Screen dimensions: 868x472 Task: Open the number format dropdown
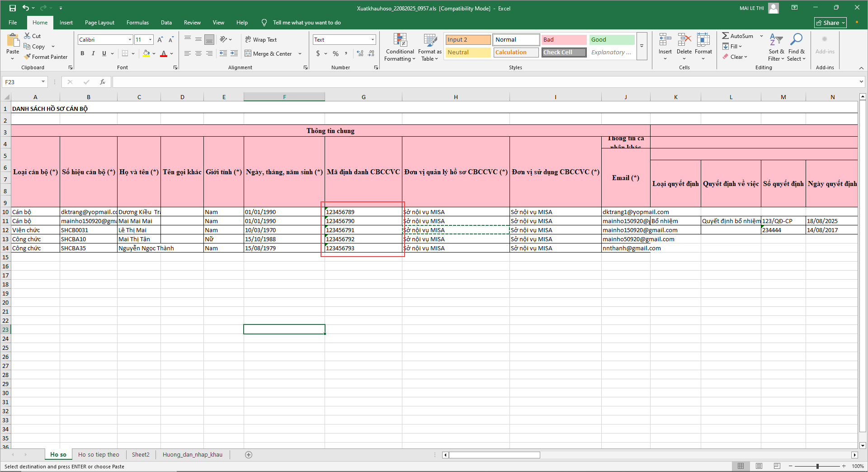[x=373, y=40]
